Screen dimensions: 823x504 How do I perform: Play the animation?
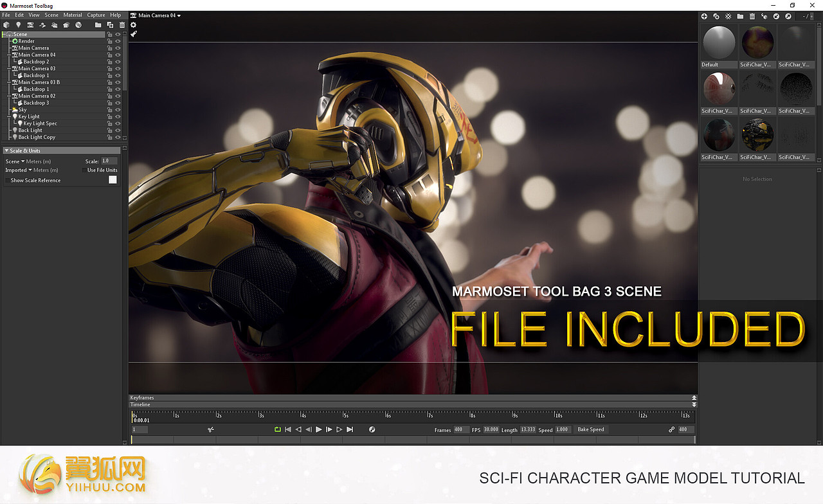318,429
